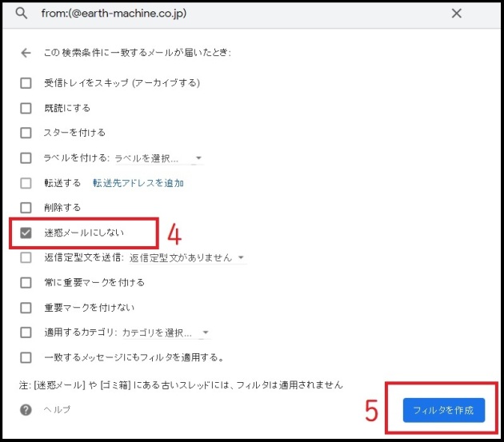Check 一致するメッセージにもフィルタを適用する checkbox

tap(26, 357)
